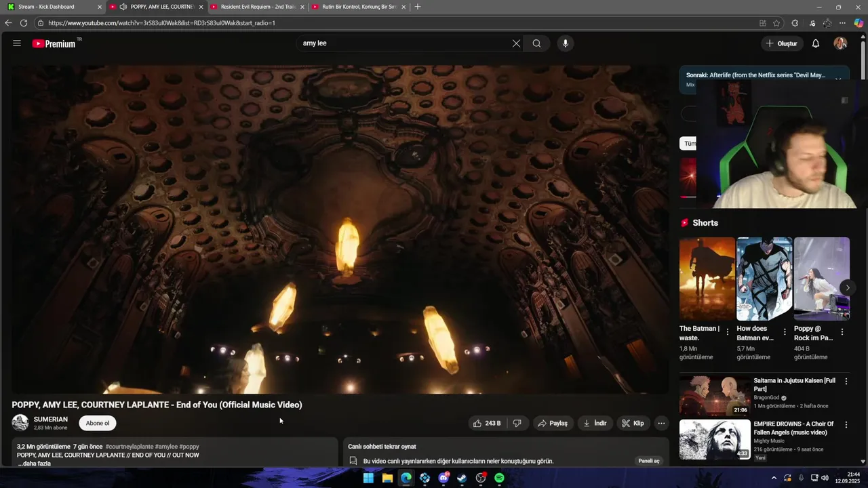Go to YouTube Premium home logo
The width and height of the screenshot is (868, 488).
click(x=54, y=43)
